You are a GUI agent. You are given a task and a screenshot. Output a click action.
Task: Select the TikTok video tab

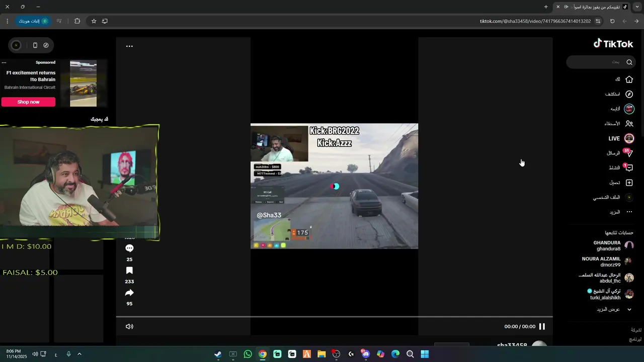pyautogui.click(x=592, y=7)
